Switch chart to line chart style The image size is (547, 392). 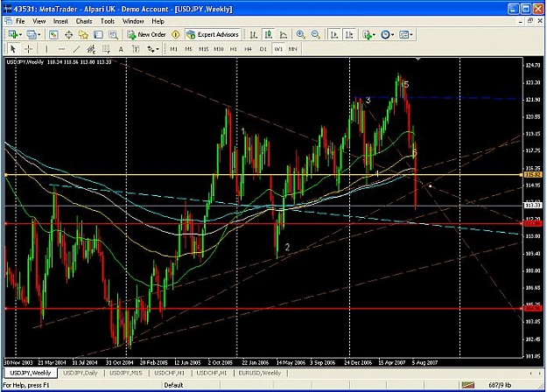(284, 34)
